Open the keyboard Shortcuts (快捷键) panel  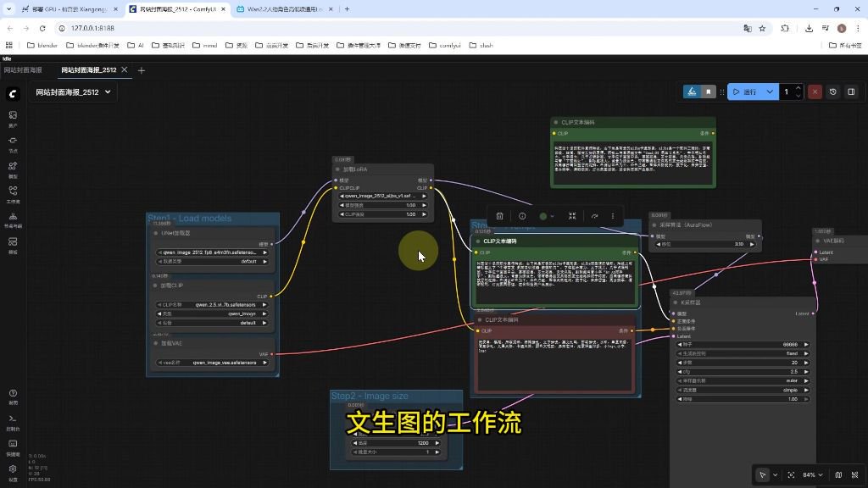tap(13, 447)
